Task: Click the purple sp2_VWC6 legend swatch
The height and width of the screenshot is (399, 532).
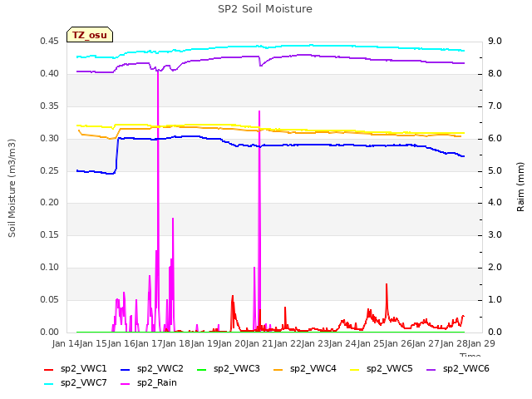Action: click(x=431, y=369)
